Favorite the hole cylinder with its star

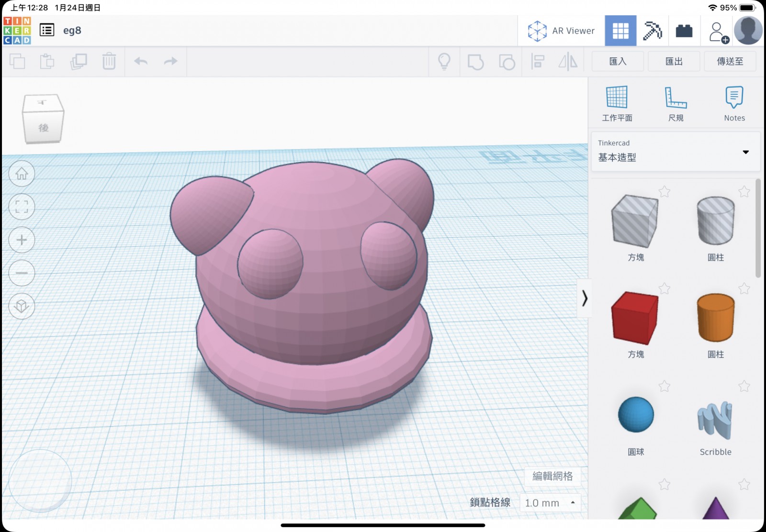click(x=744, y=192)
